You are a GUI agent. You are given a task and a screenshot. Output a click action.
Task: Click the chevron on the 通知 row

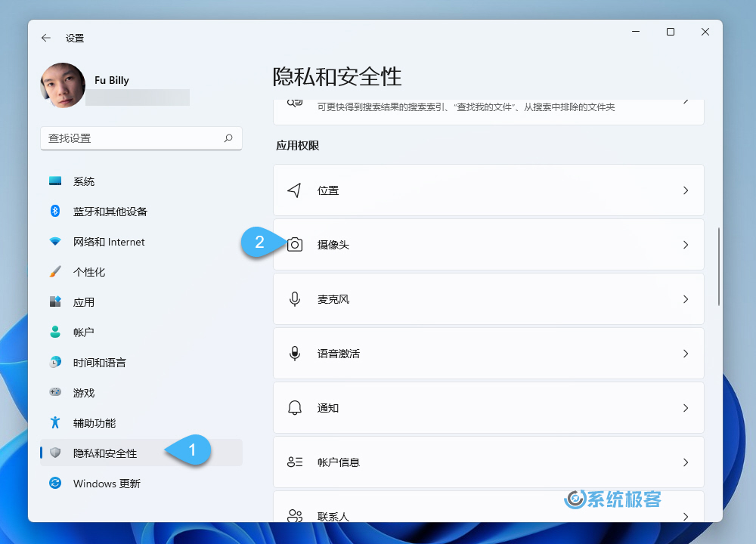point(686,409)
